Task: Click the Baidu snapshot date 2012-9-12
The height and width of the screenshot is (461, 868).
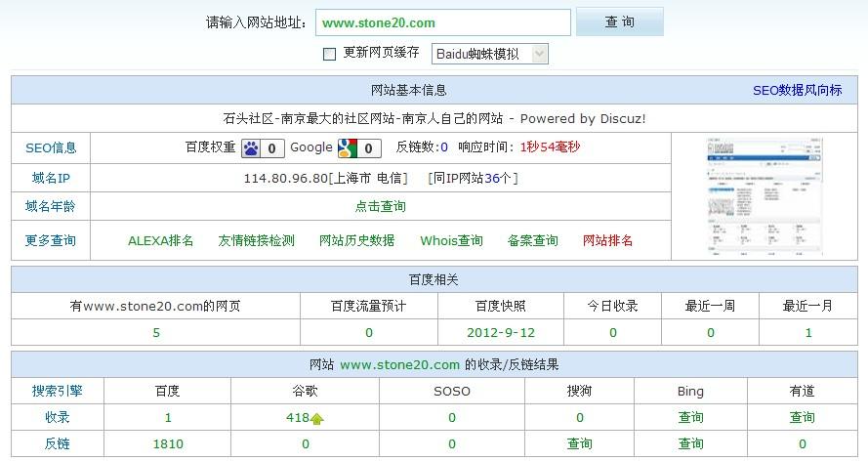Action: (x=501, y=333)
